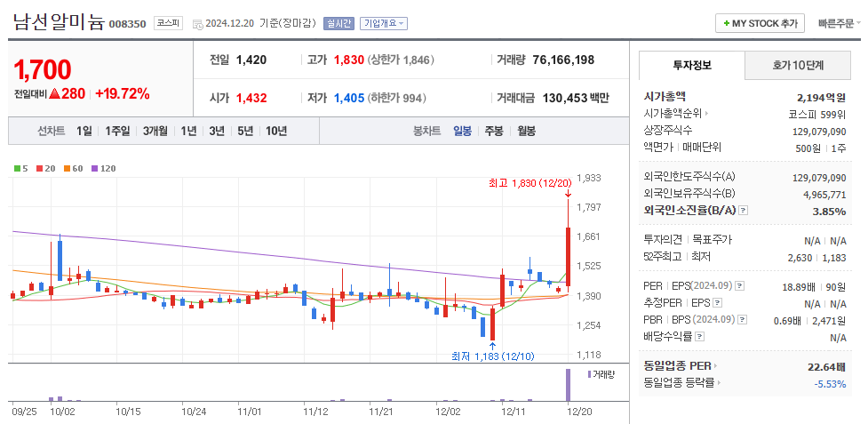
Task: Open the 빠른주문 dropdown
Action: (840, 23)
